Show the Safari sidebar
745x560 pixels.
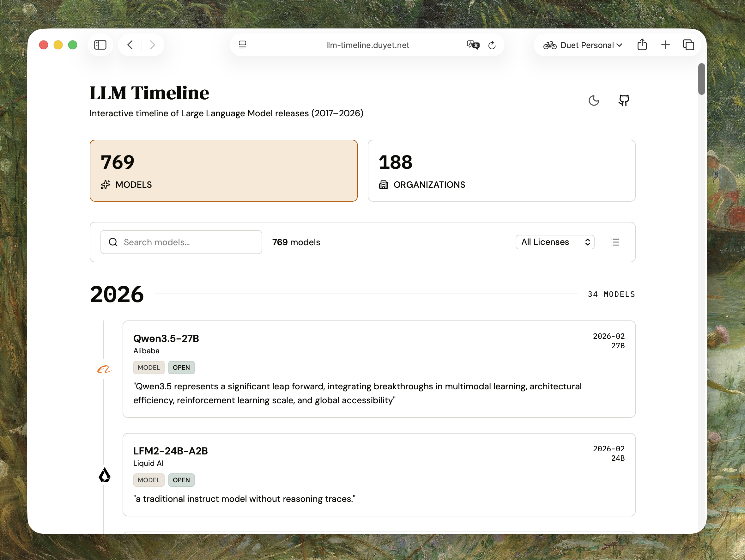tap(100, 45)
